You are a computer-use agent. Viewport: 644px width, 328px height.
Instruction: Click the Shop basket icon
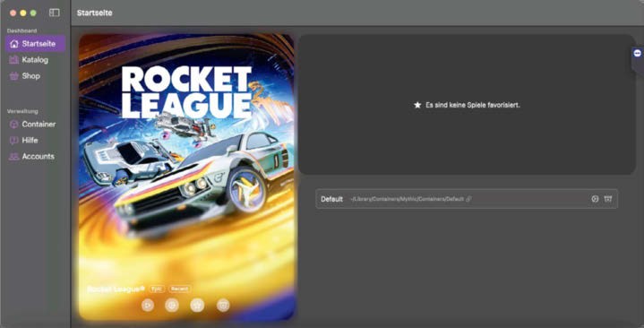pos(14,76)
